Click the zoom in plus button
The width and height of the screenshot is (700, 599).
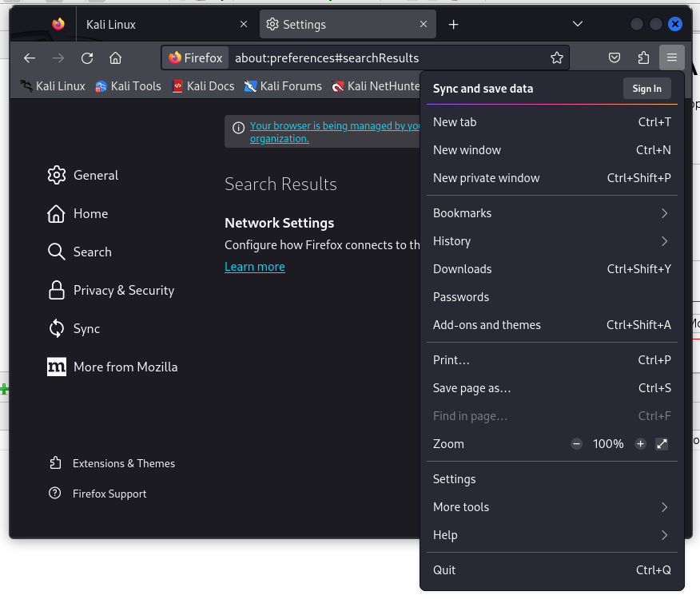coord(640,444)
